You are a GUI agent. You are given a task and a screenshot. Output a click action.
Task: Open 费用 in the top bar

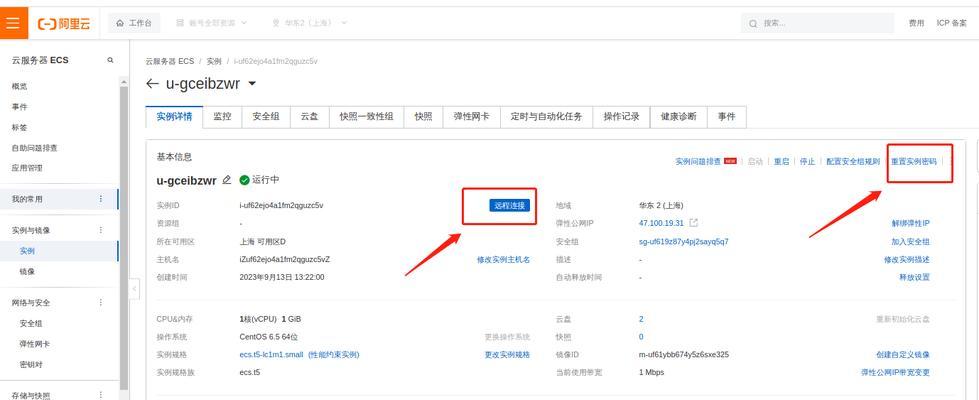(x=916, y=23)
